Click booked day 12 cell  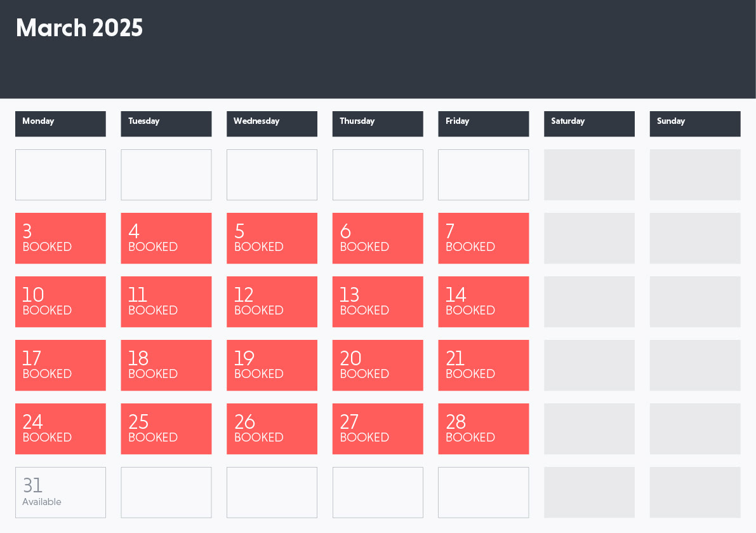(x=272, y=302)
